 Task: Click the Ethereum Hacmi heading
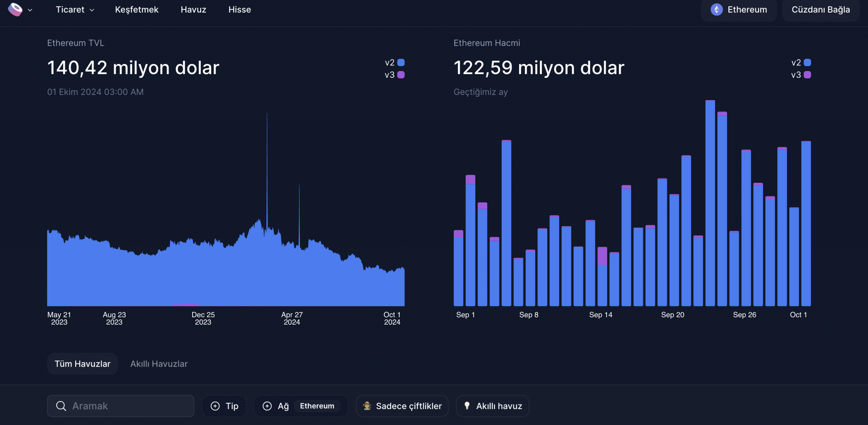pyautogui.click(x=487, y=43)
